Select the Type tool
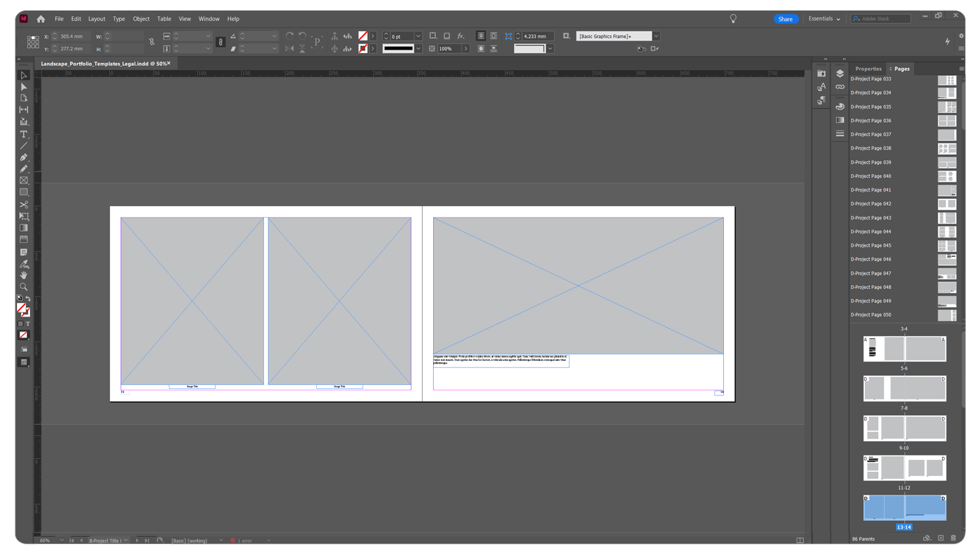This screenshot has height=553, width=980. (24, 134)
